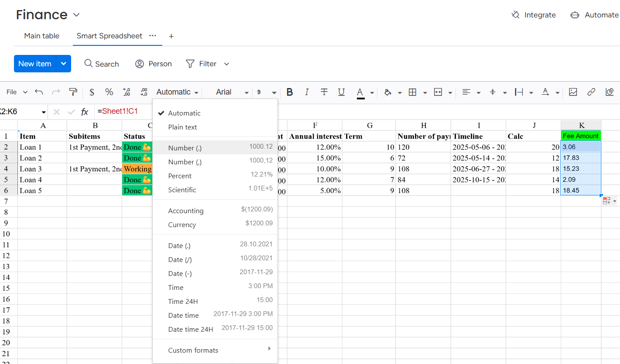This screenshot has height=364, width=620.
Task: Click the New item button
Action: [35, 64]
